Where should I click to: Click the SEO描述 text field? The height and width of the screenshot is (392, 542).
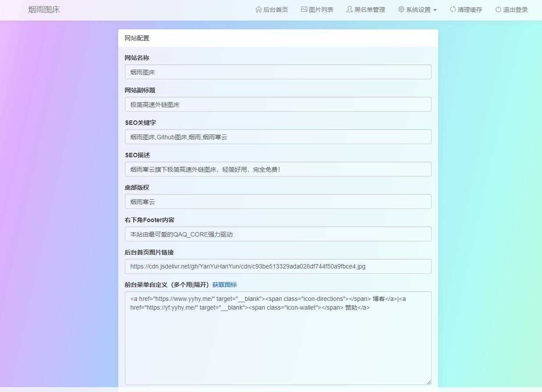[x=278, y=170]
